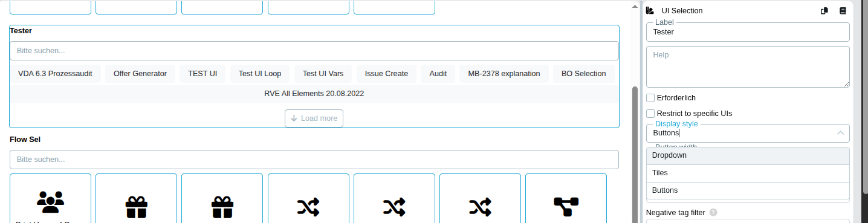This screenshot has height=223, width=868.
Task: Select the BO Selection button
Action: coord(584,74)
